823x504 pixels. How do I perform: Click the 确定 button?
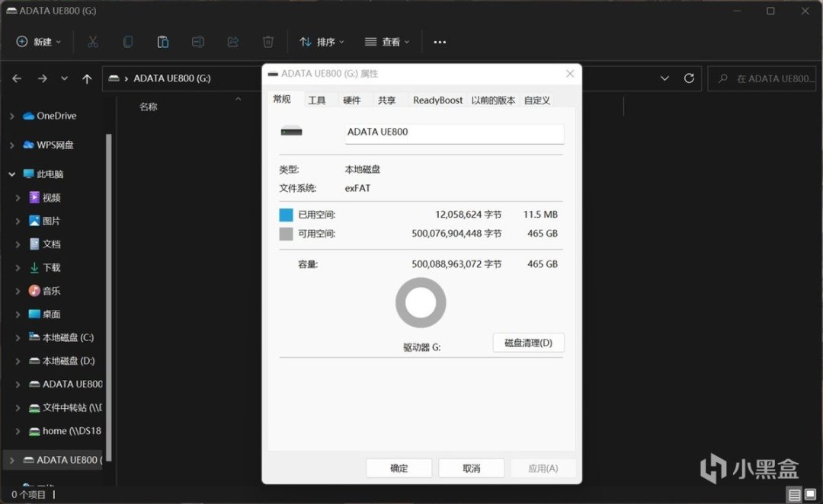[x=399, y=468]
